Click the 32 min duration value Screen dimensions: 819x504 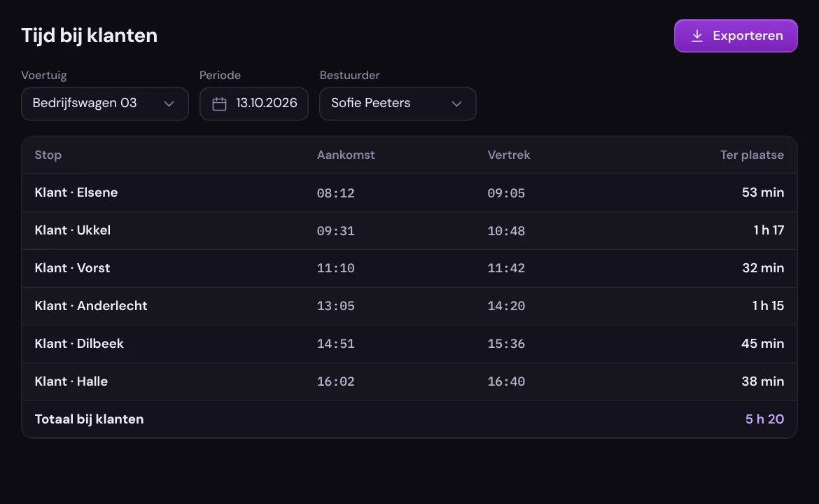tap(763, 268)
